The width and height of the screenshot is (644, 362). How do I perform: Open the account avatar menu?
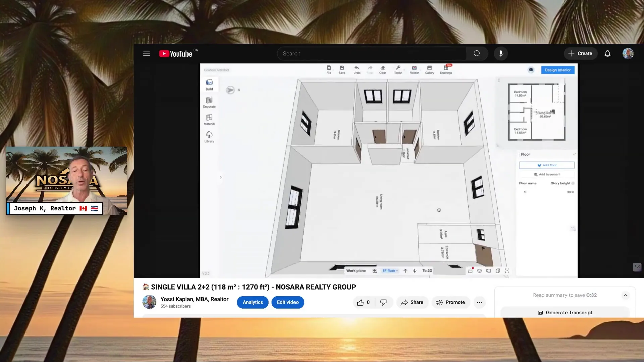pos(628,53)
